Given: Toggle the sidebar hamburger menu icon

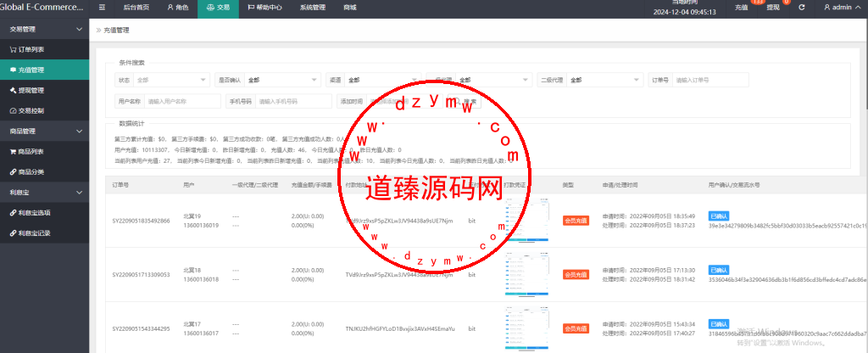Looking at the screenshot, I should coord(102,8).
